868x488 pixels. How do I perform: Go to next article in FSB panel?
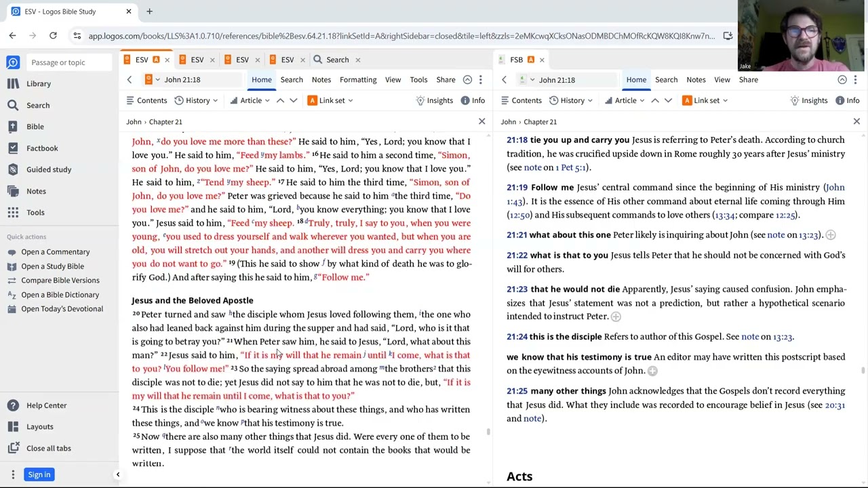pos(668,100)
